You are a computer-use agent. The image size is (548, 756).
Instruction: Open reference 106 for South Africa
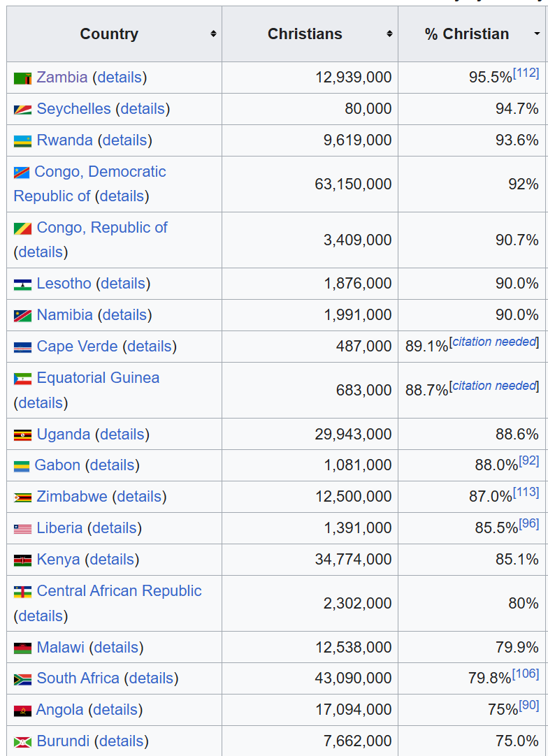click(x=526, y=674)
